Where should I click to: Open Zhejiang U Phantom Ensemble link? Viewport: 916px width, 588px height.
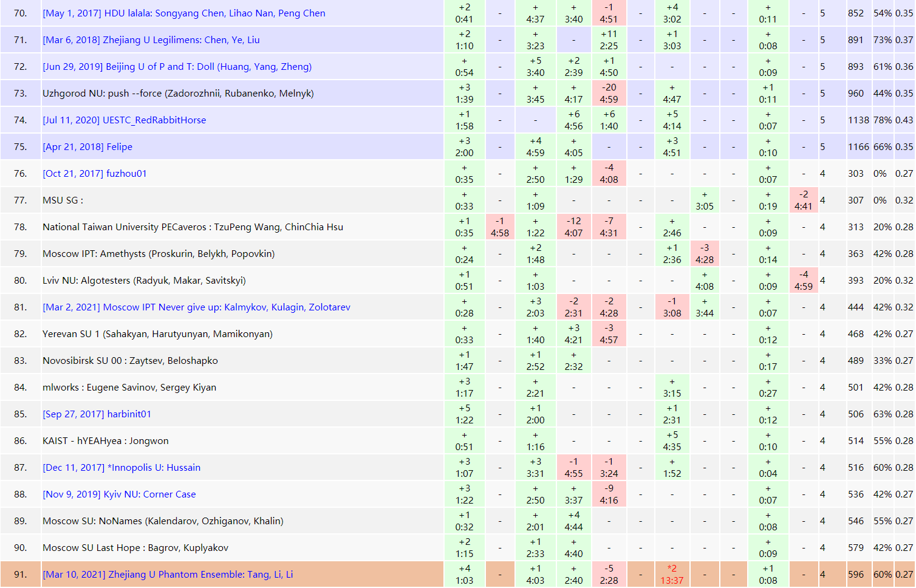click(168, 575)
